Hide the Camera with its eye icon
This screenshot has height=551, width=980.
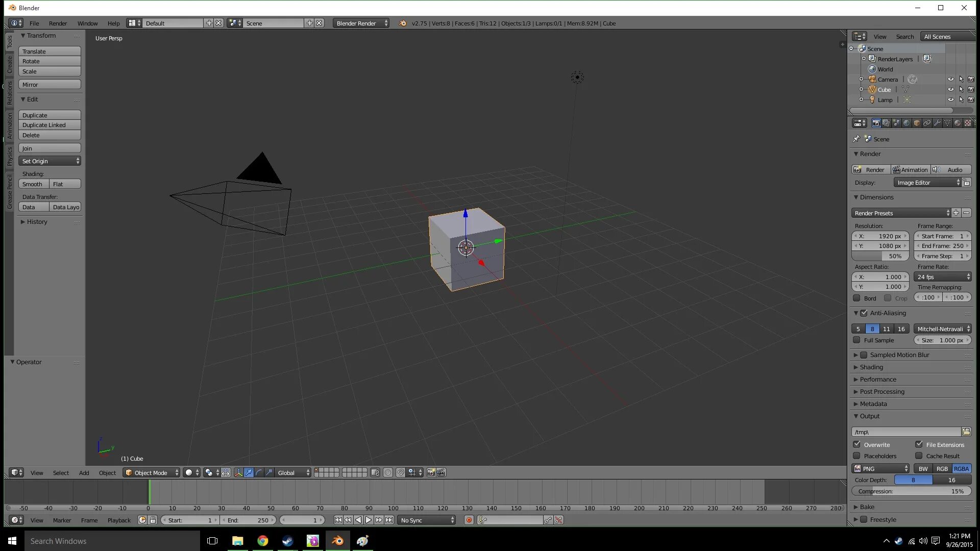point(951,79)
